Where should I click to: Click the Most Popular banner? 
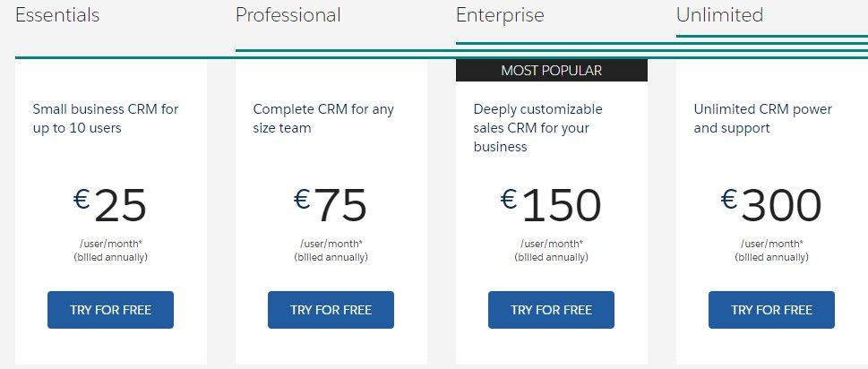click(551, 71)
